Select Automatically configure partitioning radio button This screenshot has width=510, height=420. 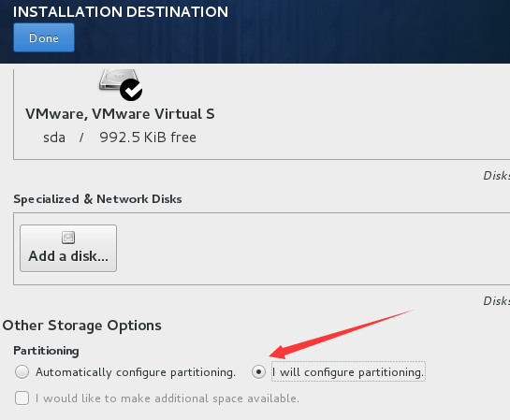point(22,371)
